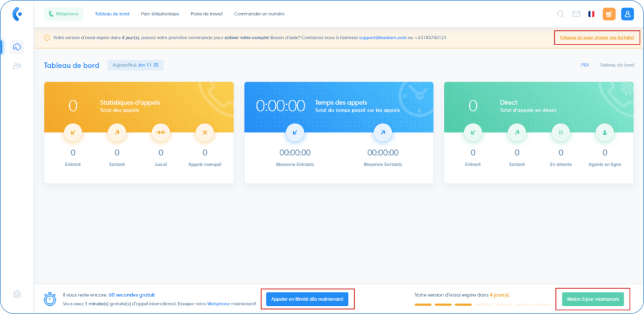Go to Poste de travail menu

coord(206,14)
